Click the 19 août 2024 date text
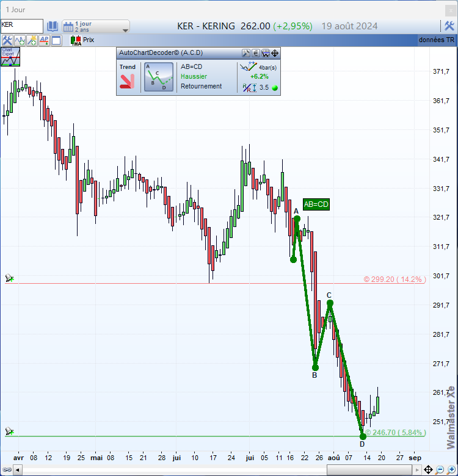This screenshot has width=458, height=476. [x=349, y=26]
